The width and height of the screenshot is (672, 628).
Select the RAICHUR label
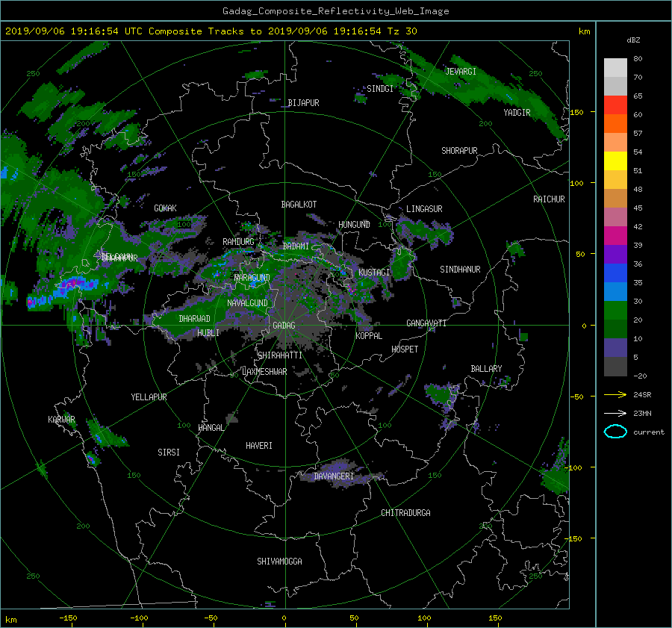(549, 199)
